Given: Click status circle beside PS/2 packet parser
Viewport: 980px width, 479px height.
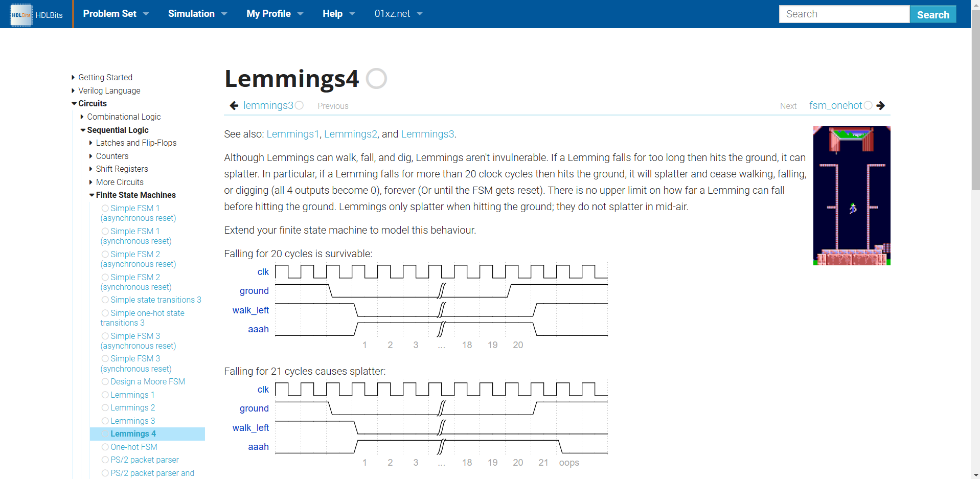Looking at the screenshot, I should coord(105,460).
